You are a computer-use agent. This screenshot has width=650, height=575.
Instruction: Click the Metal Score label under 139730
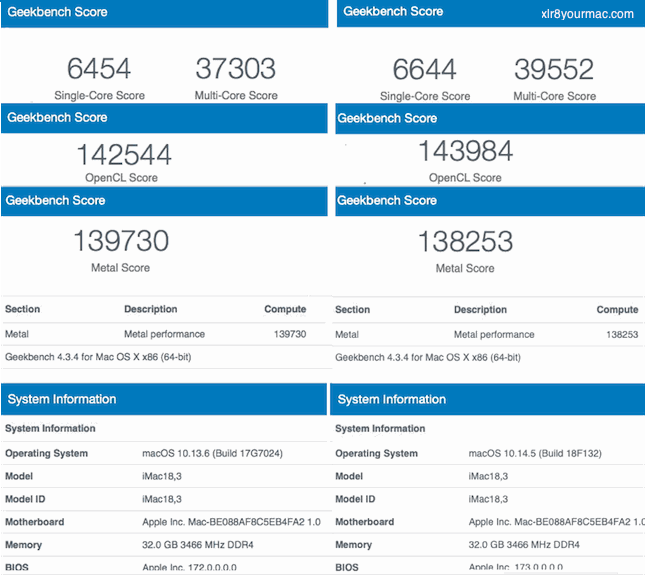(121, 268)
